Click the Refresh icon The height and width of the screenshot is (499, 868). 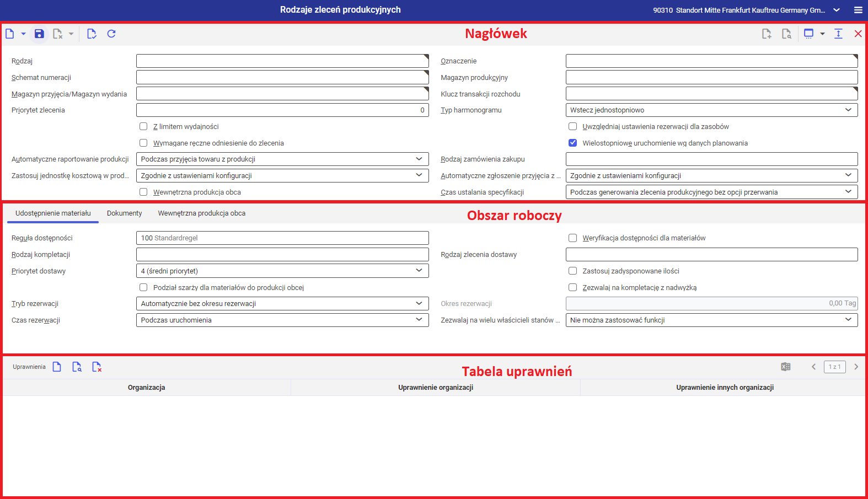click(111, 34)
